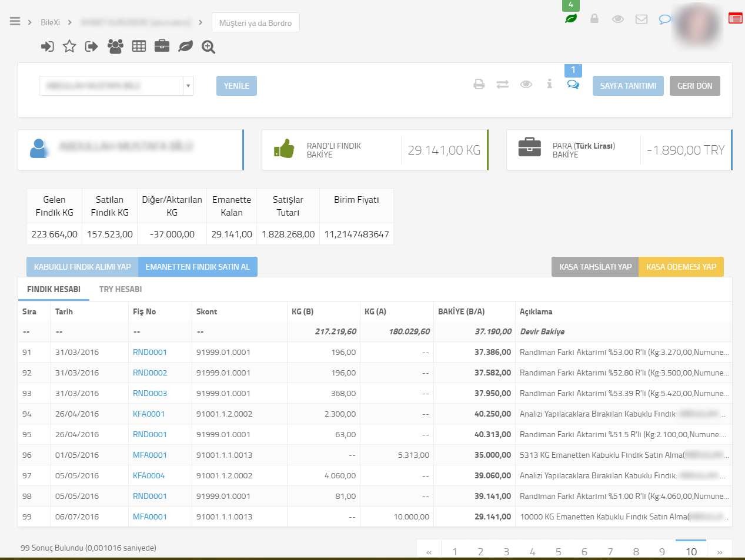
Task: Click the zoom-in magnifier icon
Action: [208, 47]
